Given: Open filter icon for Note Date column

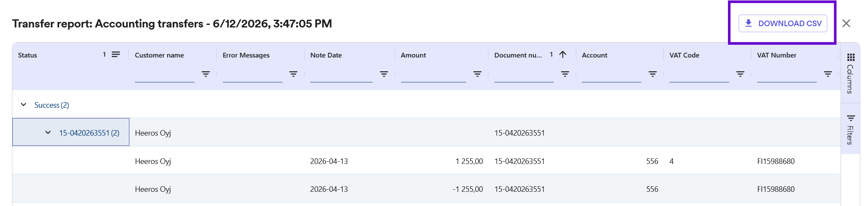Looking at the screenshot, I should 384,74.
